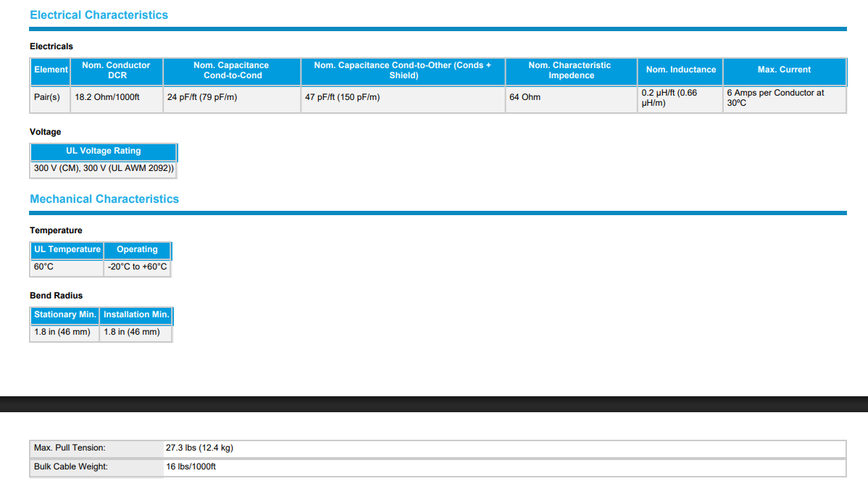
Task: Click the Installation Min. header cell
Action: [136, 315]
